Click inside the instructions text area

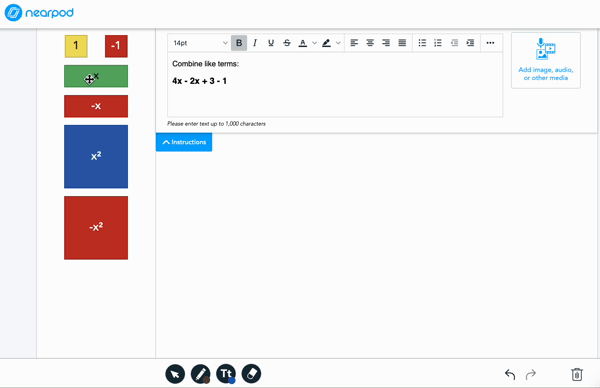[x=335, y=85]
